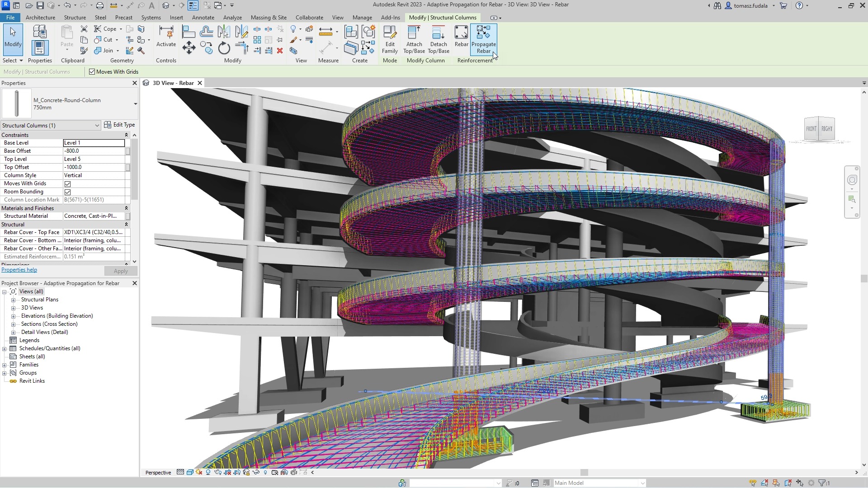Open Edit Family mode
The height and width of the screenshot is (488, 868).
coord(390,40)
